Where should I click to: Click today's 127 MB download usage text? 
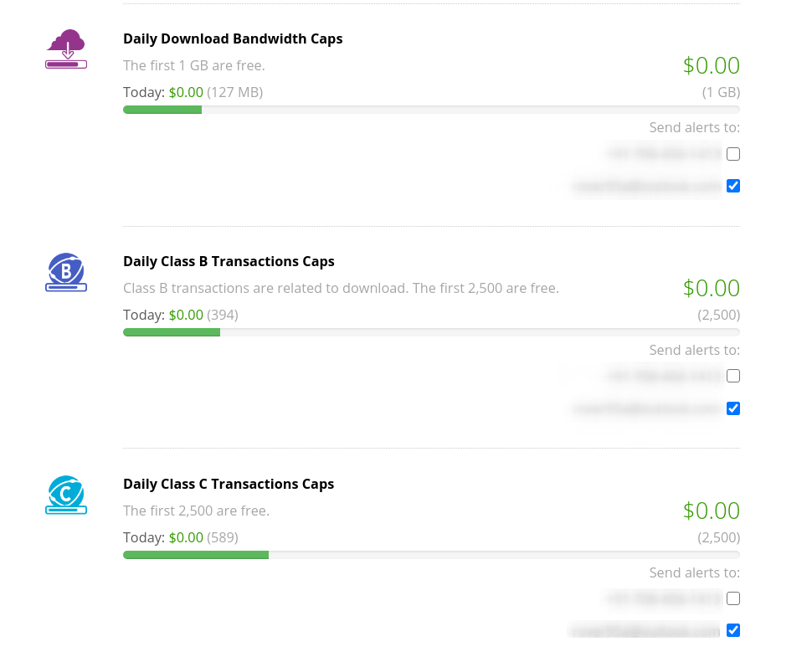tap(235, 92)
